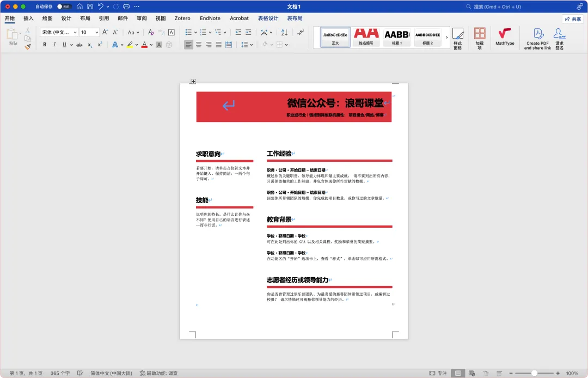Viewport: 588px width, 378px height.
Task: Open the change case Aa dropdown
Action: (133, 32)
